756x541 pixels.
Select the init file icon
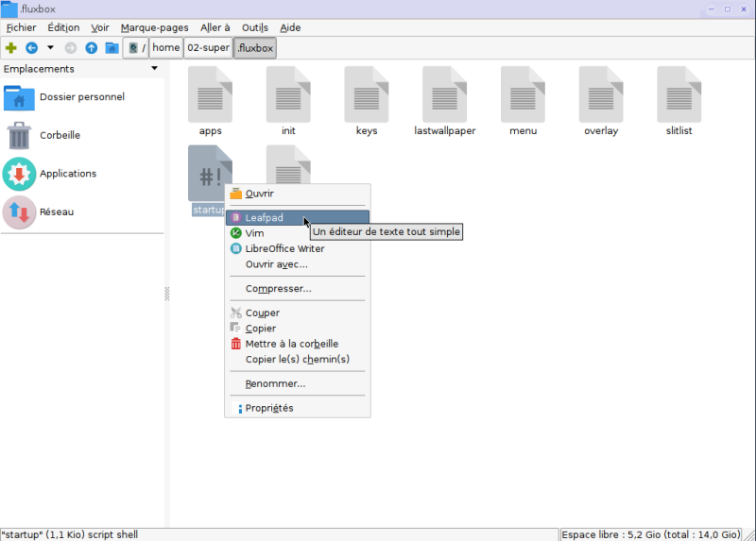click(x=288, y=95)
